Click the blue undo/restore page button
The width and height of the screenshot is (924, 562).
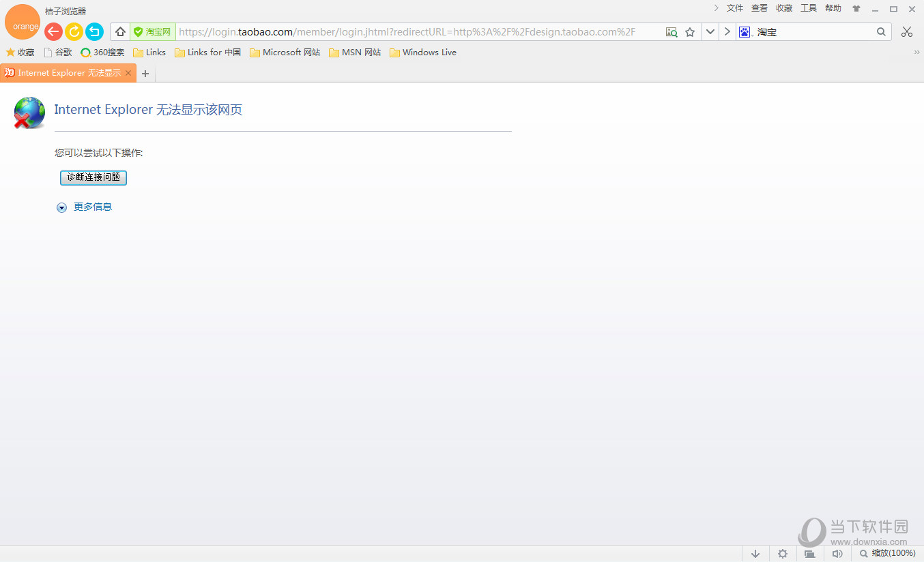click(x=94, y=31)
